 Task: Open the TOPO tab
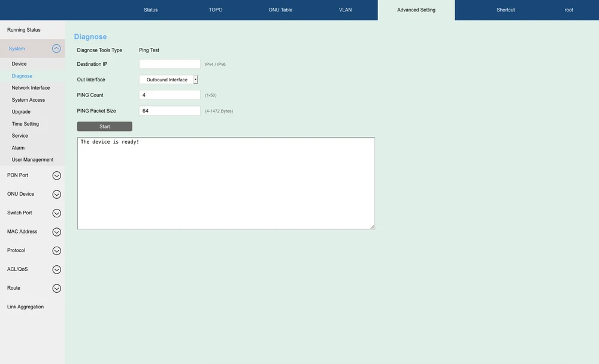[x=216, y=10]
